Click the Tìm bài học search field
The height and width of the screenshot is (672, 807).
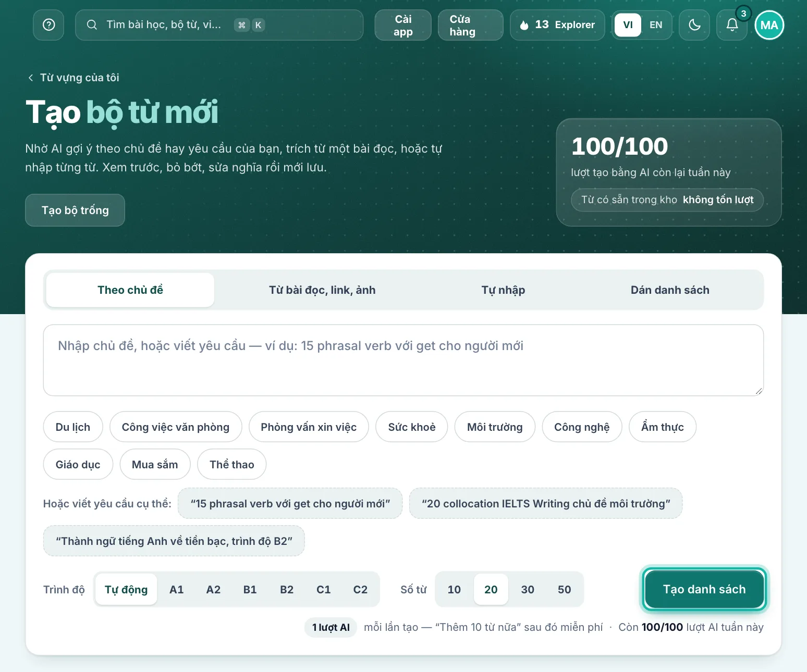(x=219, y=25)
